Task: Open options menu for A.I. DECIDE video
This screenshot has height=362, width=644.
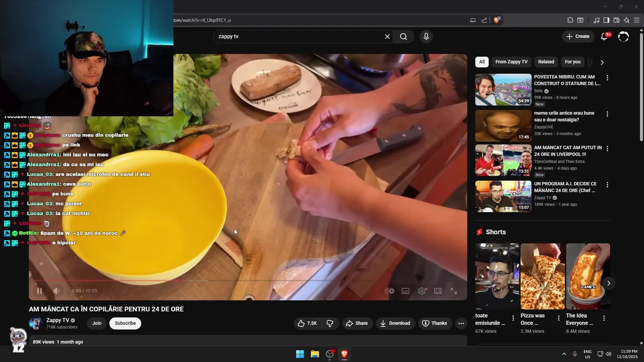Action: click(607, 185)
